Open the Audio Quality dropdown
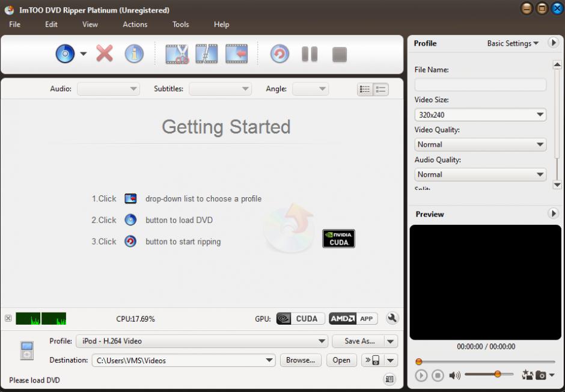The height and width of the screenshot is (392, 565). pos(480,174)
